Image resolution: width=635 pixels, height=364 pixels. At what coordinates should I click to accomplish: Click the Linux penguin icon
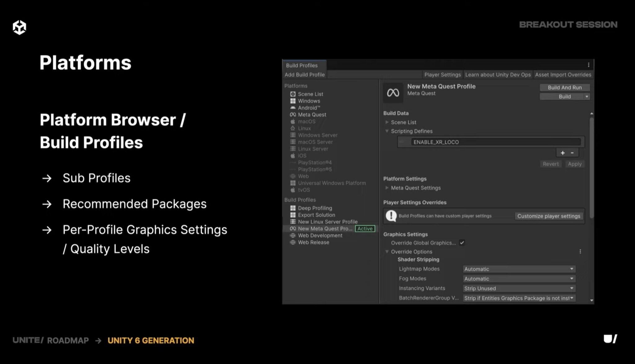(x=293, y=128)
